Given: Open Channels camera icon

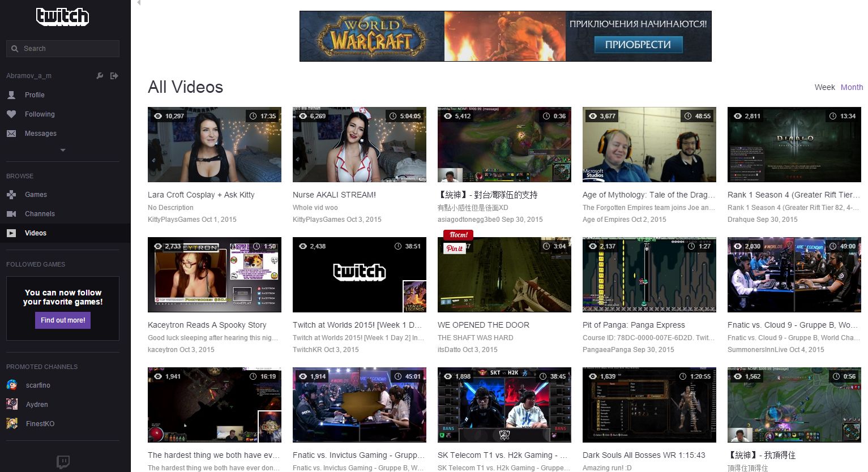Looking at the screenshot, I should coord(11,214).
